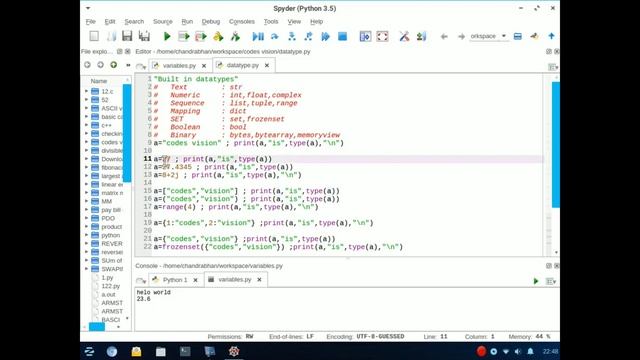File explorer vertical scrollbar
The image size is (640, 360).
[x=127, y=133]
